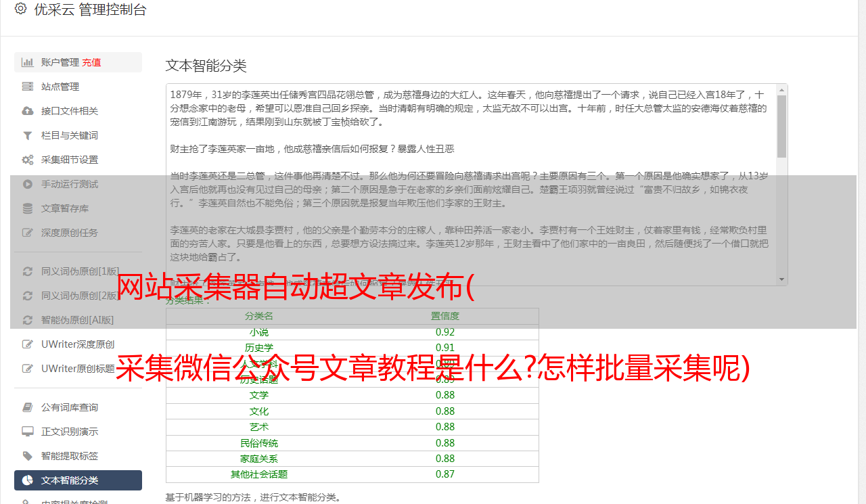Click the 文本智能分类 page heading

206,66
